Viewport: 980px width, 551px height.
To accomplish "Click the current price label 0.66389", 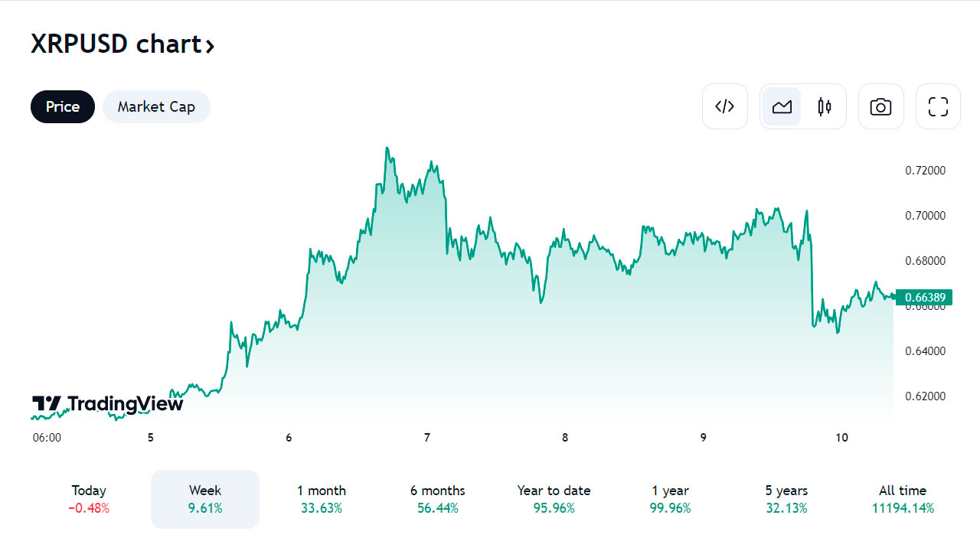I will coord(925,297).
